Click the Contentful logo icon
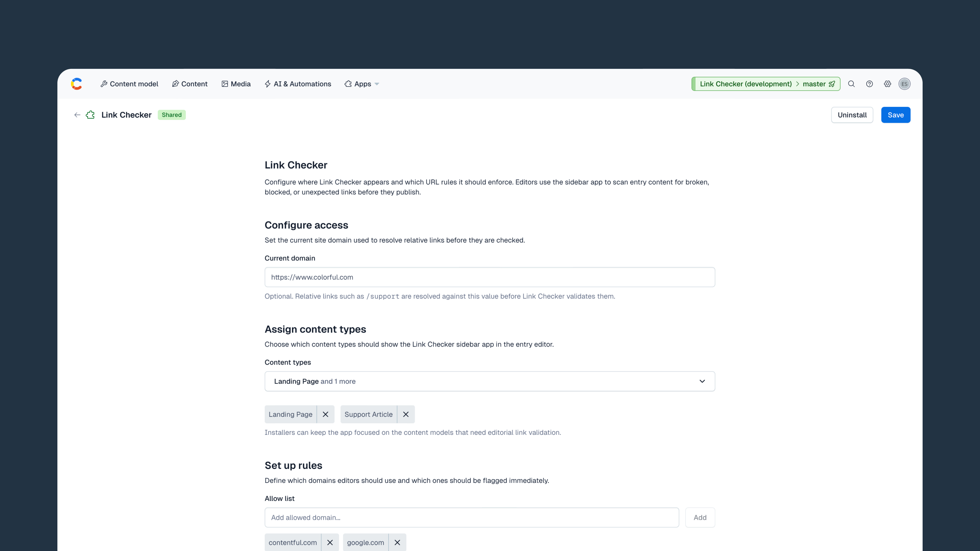 pyautogui.click(x=76, y=84)
